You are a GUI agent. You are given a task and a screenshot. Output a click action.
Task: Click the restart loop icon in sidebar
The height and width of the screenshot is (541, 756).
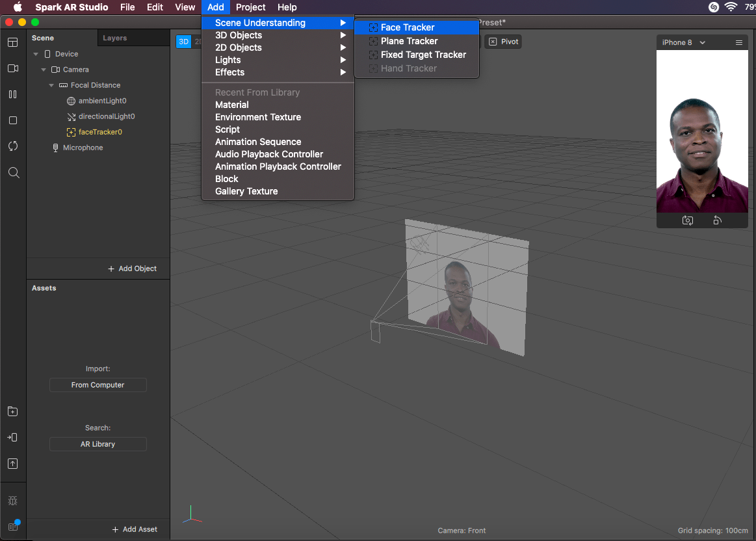[x=13, y=146]
